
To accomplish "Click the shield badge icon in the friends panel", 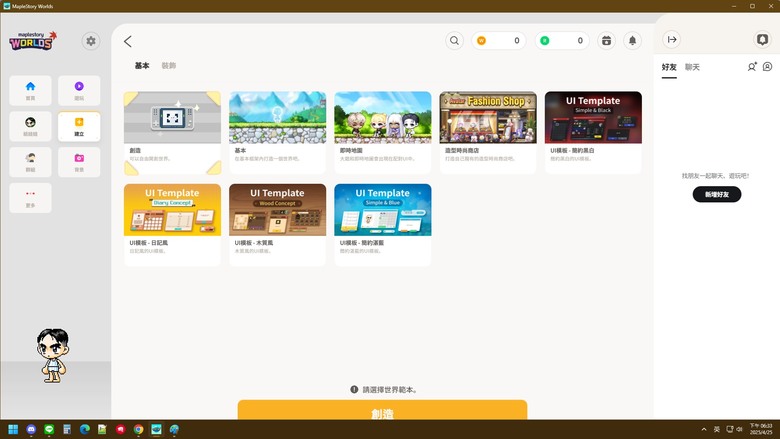I will pyautogui.click(x=762, y=39).
